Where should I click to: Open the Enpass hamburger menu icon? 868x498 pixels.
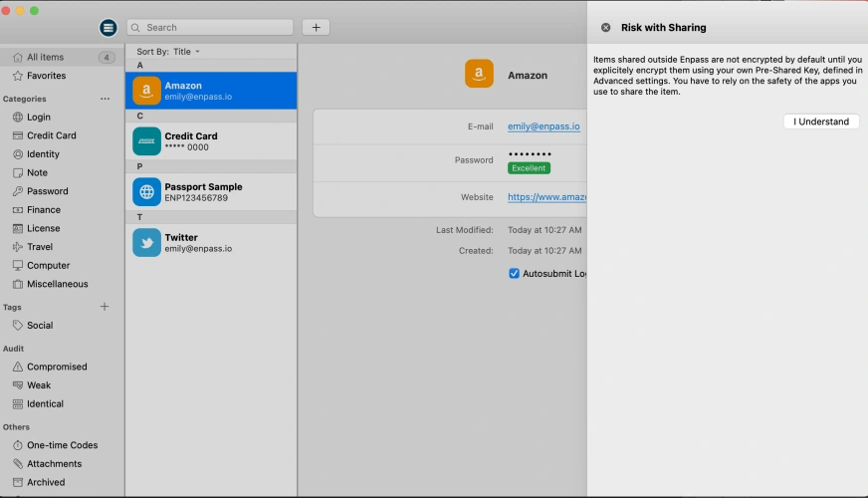pyautogui.click(x=108, y=28)
